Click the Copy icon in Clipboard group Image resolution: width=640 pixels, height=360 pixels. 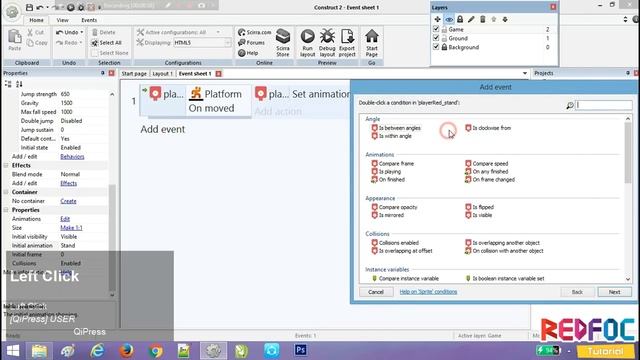click(x=30, y=43)
